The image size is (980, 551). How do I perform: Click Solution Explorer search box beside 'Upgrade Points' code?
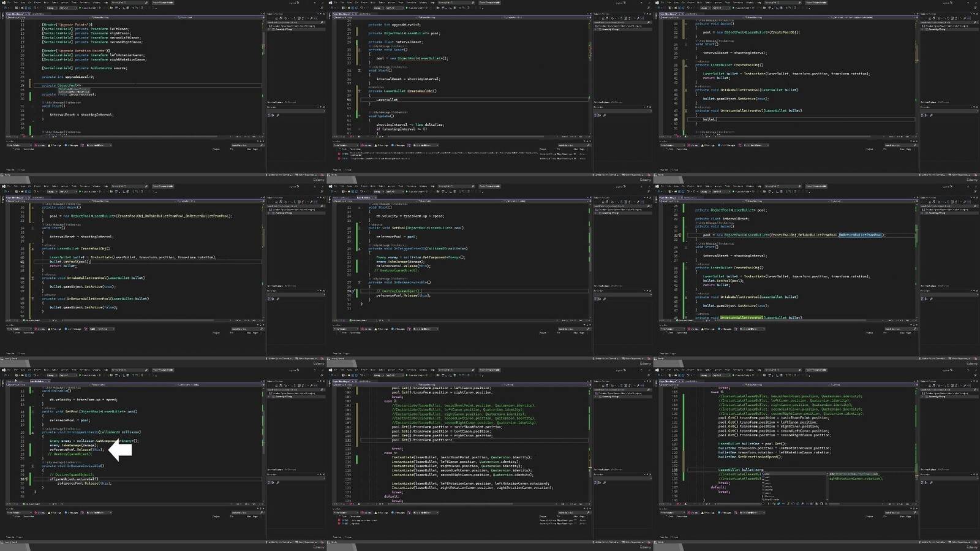click(x=295, y=22)
